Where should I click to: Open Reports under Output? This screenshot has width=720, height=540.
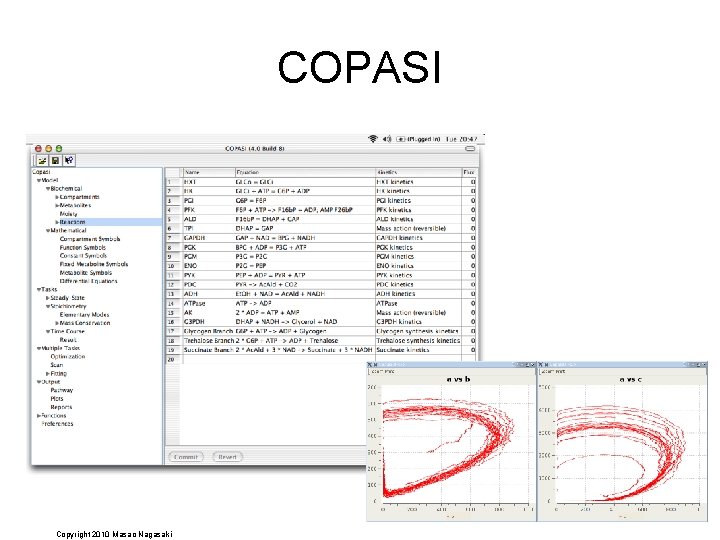point(61,407)
